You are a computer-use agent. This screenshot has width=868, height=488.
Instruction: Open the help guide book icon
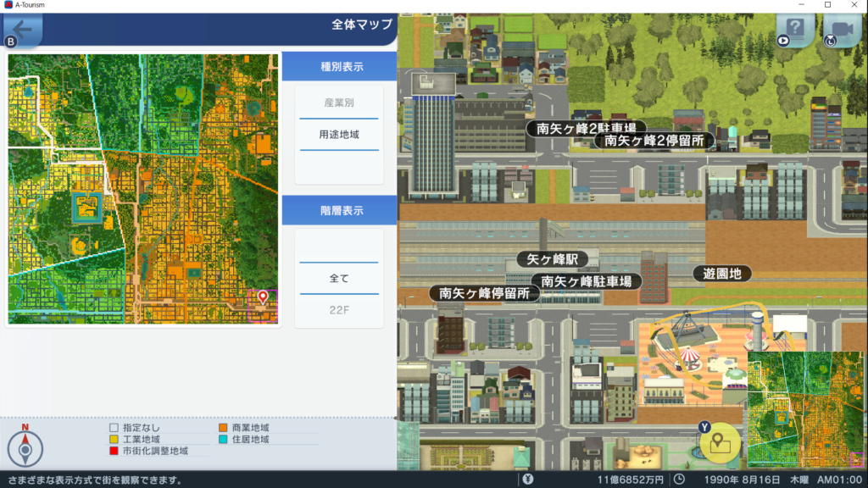click(x=794, y=30)
